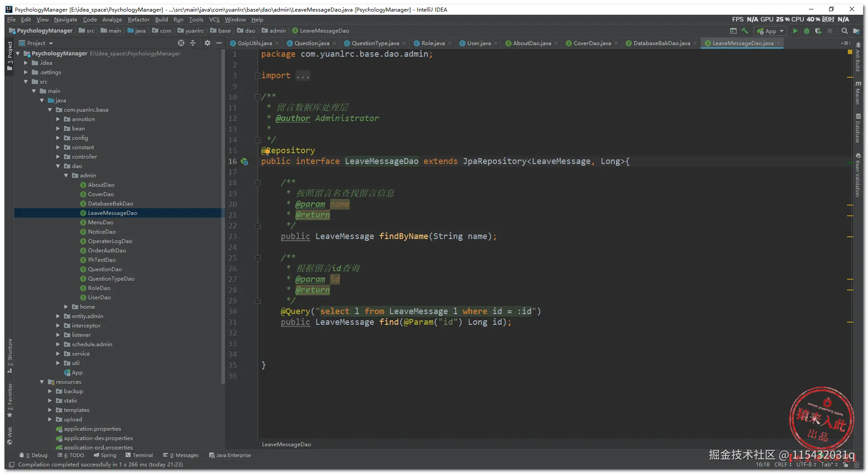Screen dimensions: 868x474
Task: Open the App run configuration dropdown
Action: click(771, 31)
